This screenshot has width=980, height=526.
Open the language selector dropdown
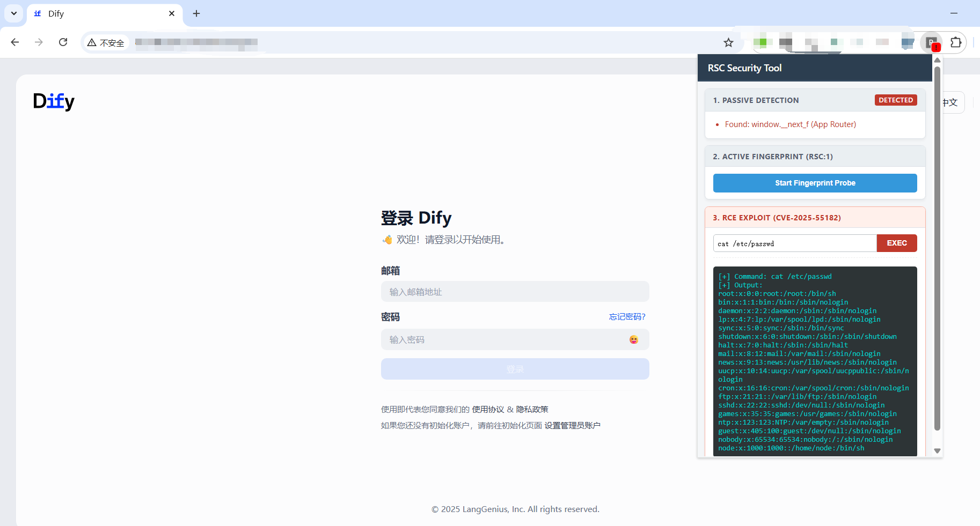coord(953,102)
